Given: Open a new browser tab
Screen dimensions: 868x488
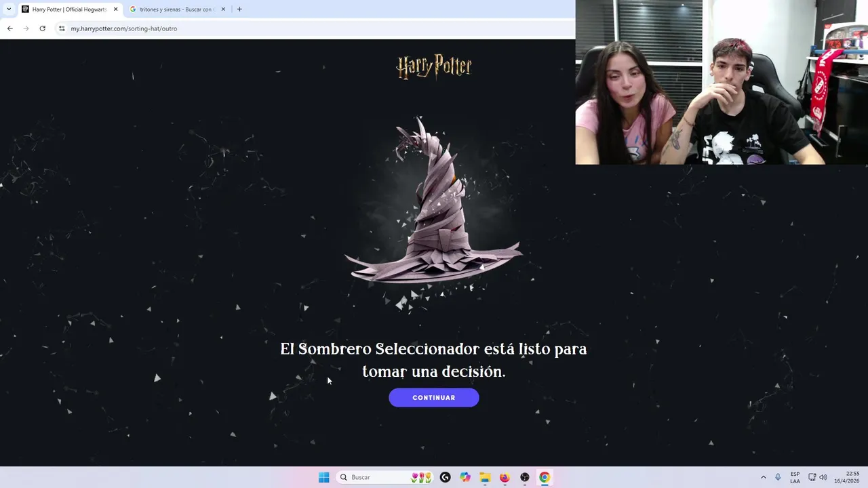Looking at the screenshot, I should 239,9.
